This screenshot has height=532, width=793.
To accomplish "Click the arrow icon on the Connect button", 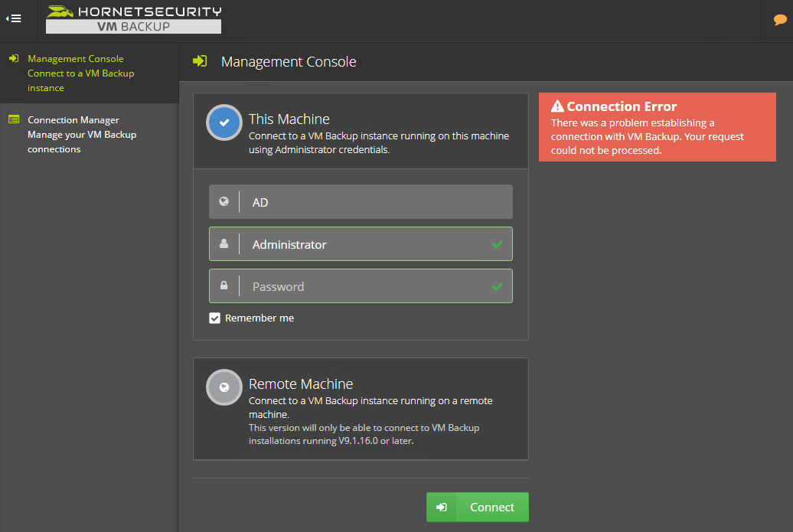I will click(442, 507).
